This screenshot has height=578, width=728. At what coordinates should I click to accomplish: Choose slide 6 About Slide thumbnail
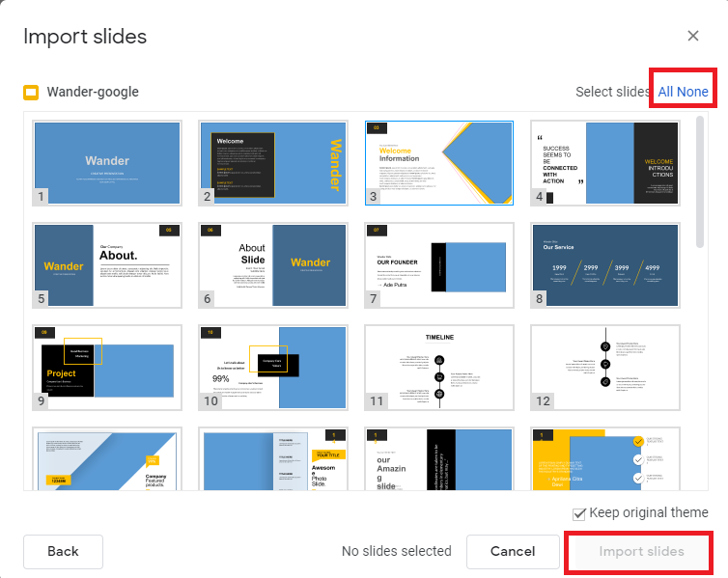click(x=273, y=265)
